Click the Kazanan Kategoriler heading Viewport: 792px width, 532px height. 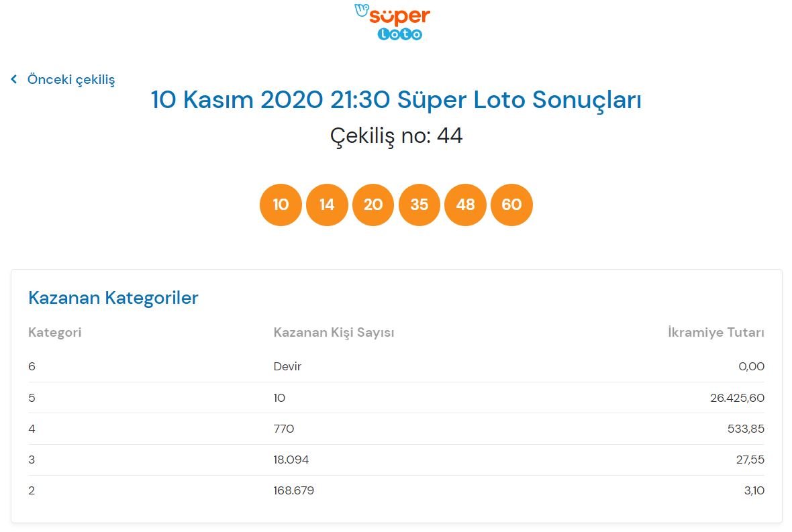pyautogui.click(x=113, y=298)
